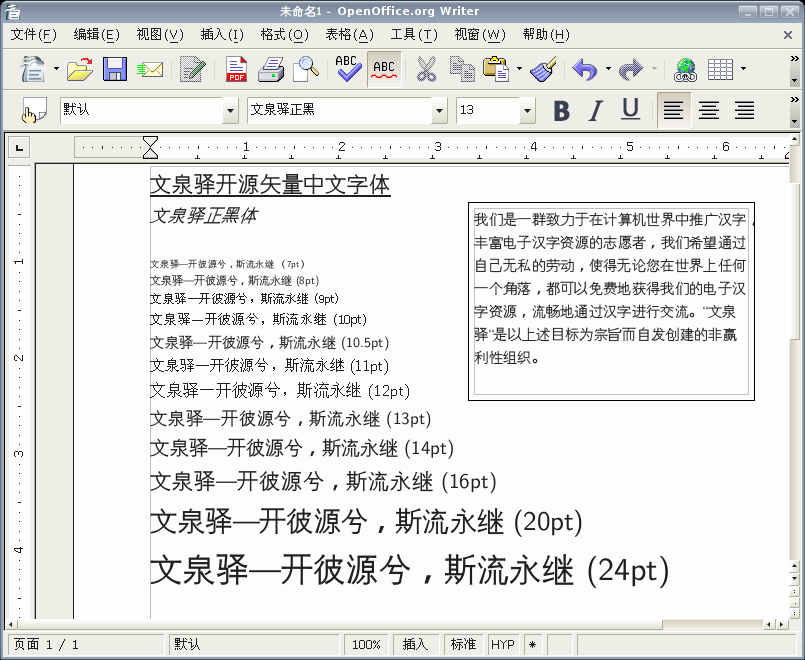Close the document with the menu bar X
Viewport: 805px width, 660px height.
(788, 35)
